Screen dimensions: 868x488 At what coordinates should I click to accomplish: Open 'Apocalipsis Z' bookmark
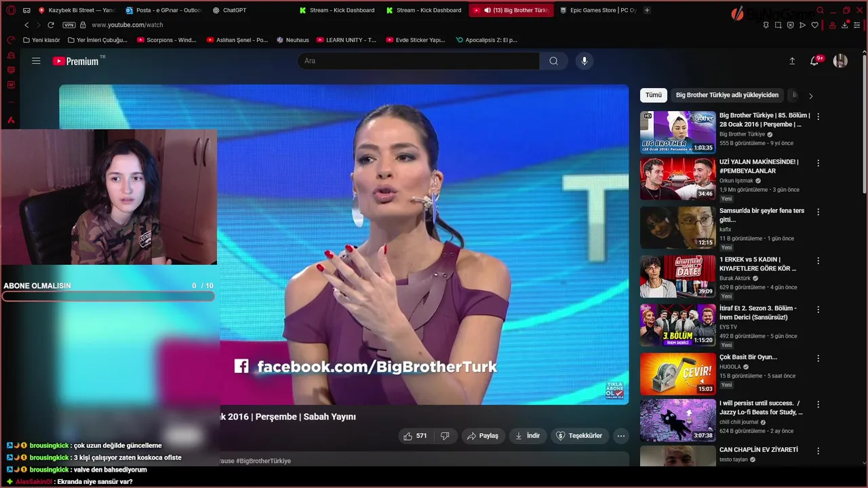[x=486, y=40]
